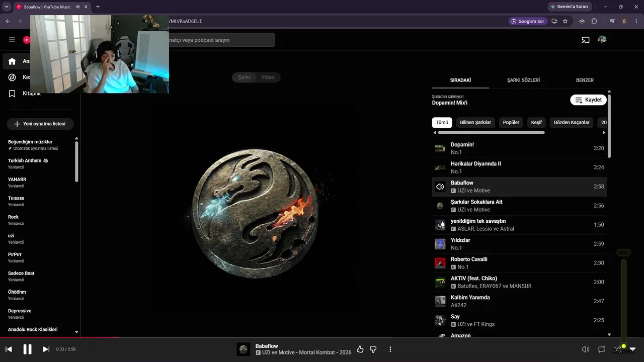Image resolution: width=644 pixels, height=362 pixels.
Task: Click the Cast to device icon
Action: click(586, 40)
